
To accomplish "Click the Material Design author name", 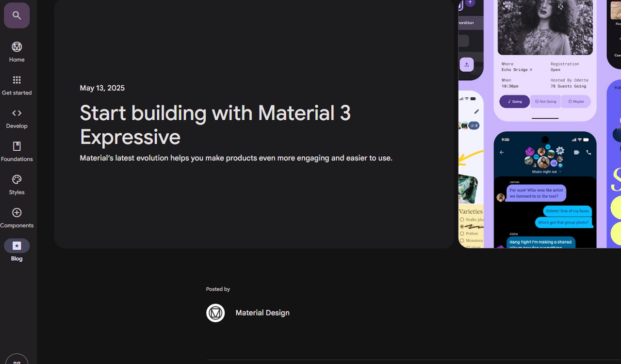I will (x=262, y=313).
